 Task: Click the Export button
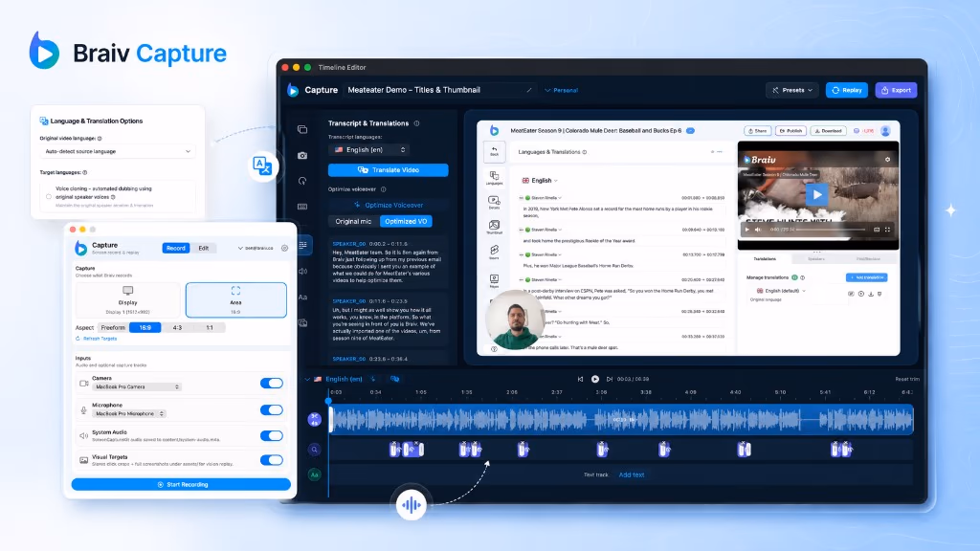(x=896, y=90)
